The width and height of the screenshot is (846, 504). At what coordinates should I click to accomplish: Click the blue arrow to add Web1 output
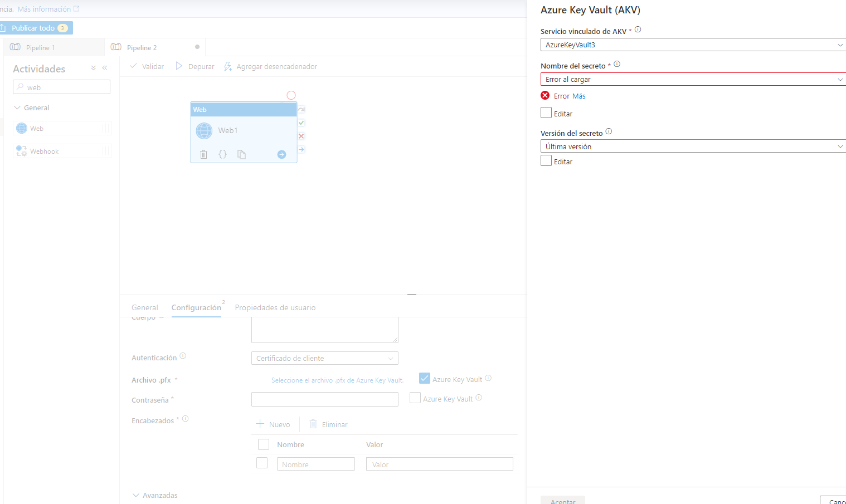281,154
